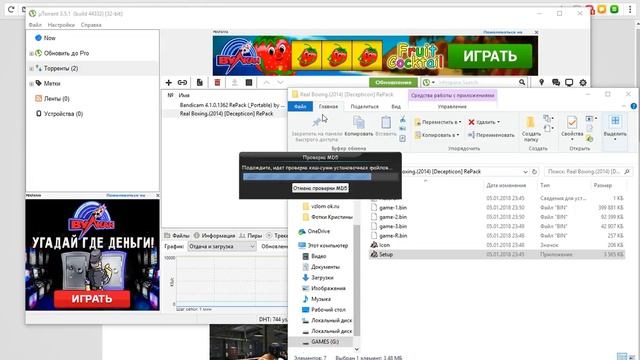Viewport: 640px width, 360px height.
Task: Click red ИГРАТЬ button in left sidebar ad
Action: click(x=92, y=299)
